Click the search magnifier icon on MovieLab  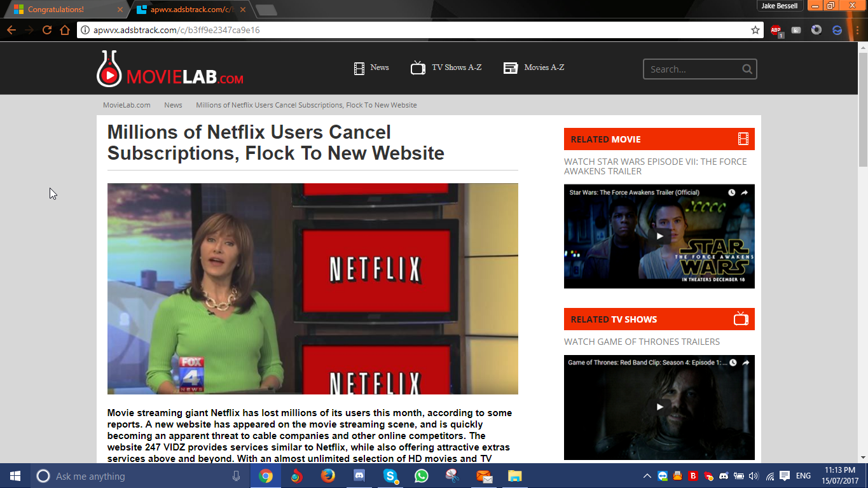point(747,69)
